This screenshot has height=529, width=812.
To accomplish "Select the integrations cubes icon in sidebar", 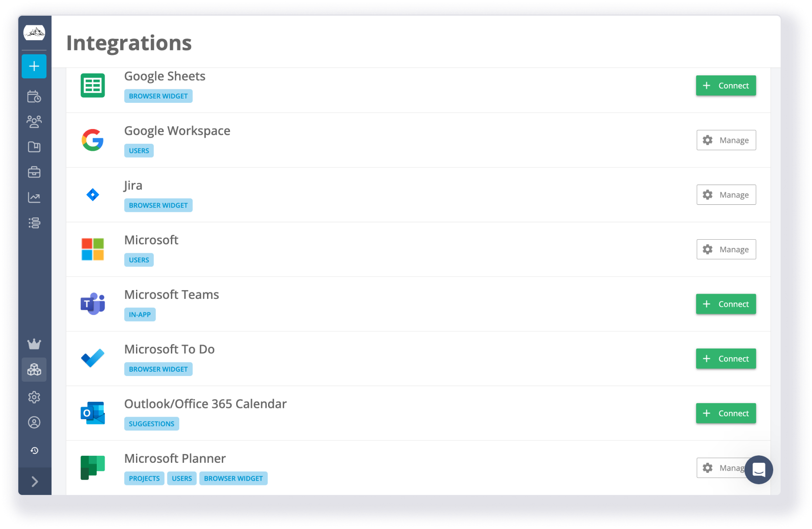I will click(34, 370).
